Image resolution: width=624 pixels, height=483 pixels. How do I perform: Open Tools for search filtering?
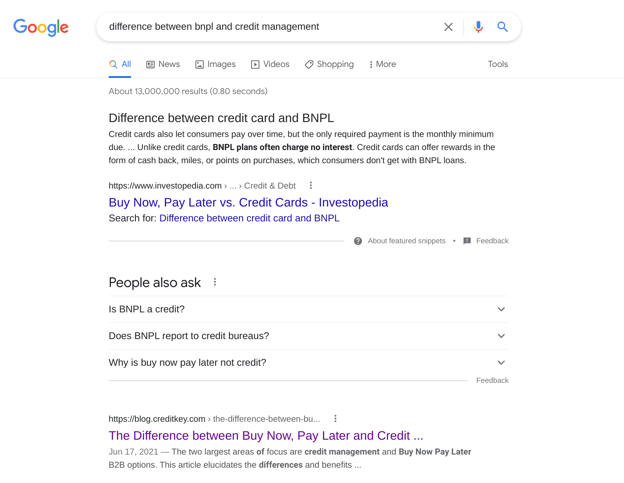coord(498,64)
